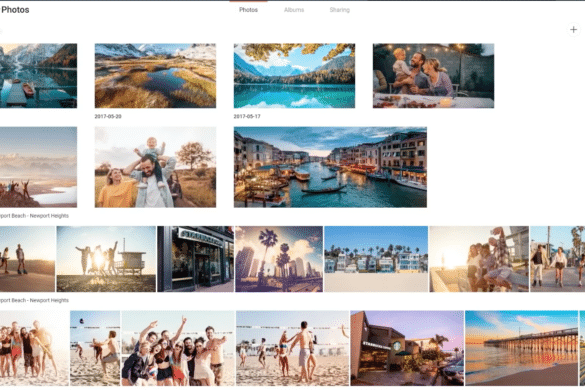Click the 2017-05-17 date label
Screen dimensions: 585x390
point(247,116)
